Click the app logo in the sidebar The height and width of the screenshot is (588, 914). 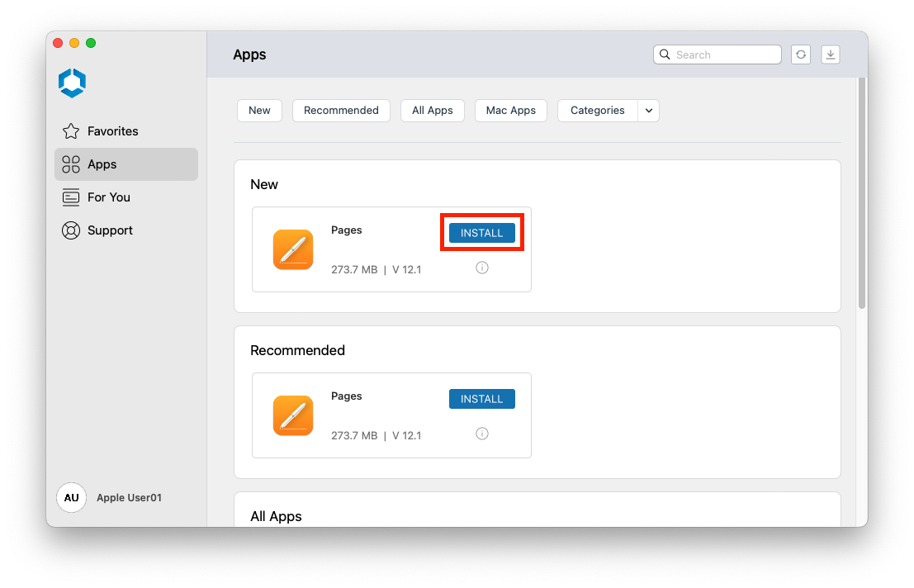(73, 83)
